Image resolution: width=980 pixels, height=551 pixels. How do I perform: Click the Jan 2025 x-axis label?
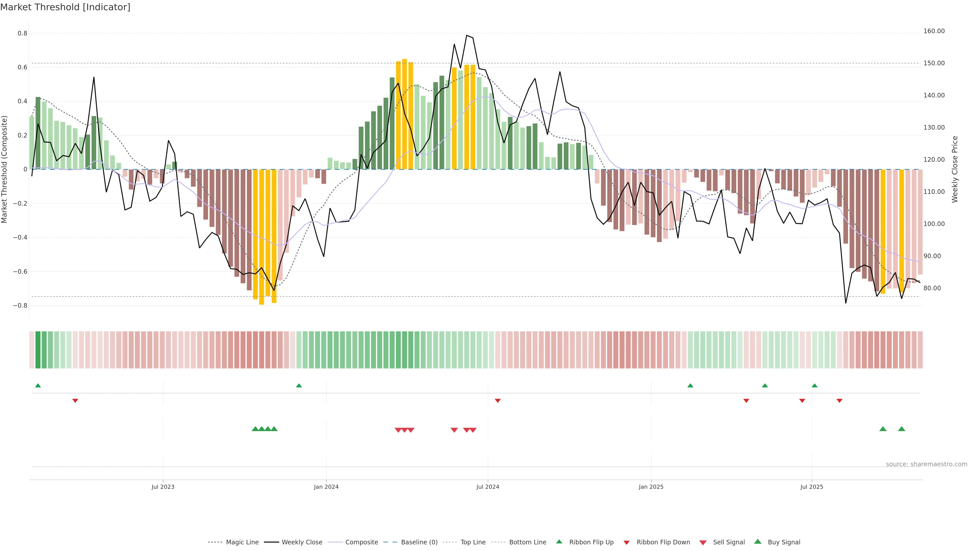click(x=651, y=487)
